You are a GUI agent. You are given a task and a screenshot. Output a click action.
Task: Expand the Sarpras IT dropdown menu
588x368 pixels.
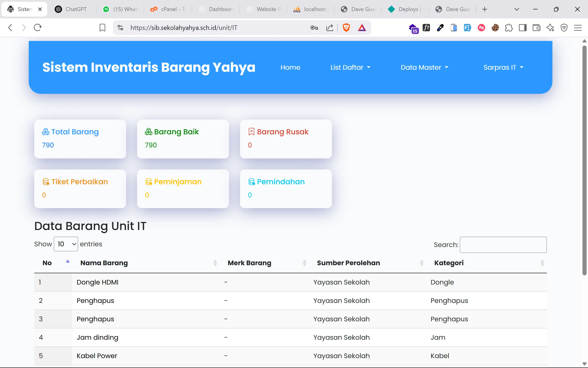pos(503,67)
